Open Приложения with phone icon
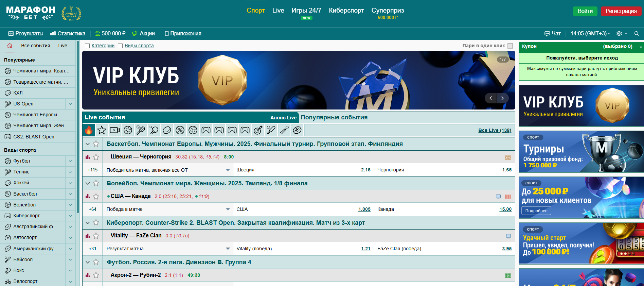The image size is (644, 286). pos(183,34)
